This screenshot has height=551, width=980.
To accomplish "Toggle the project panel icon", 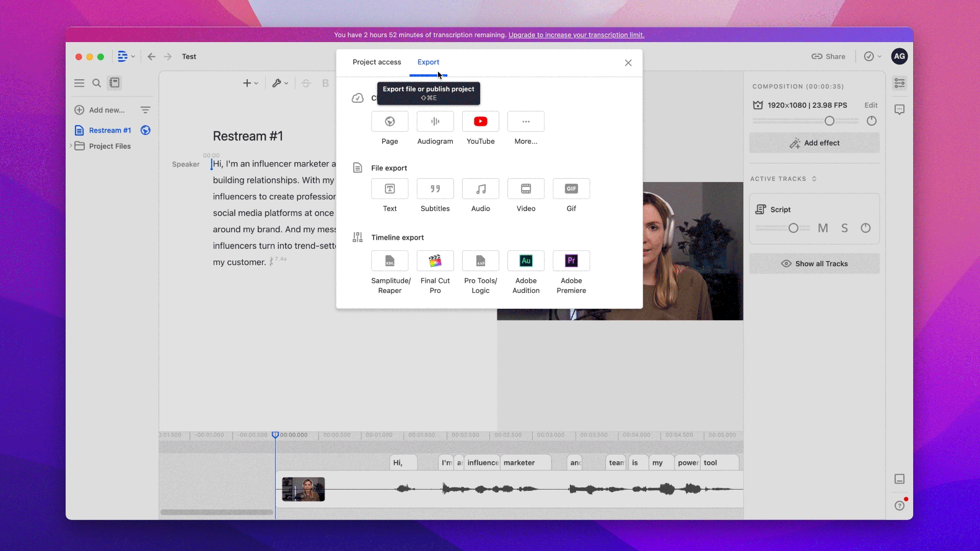I will 114,82.
